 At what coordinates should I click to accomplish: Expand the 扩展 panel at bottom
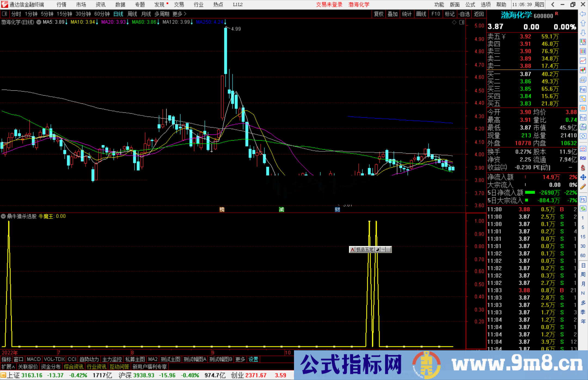click(8, 367)
